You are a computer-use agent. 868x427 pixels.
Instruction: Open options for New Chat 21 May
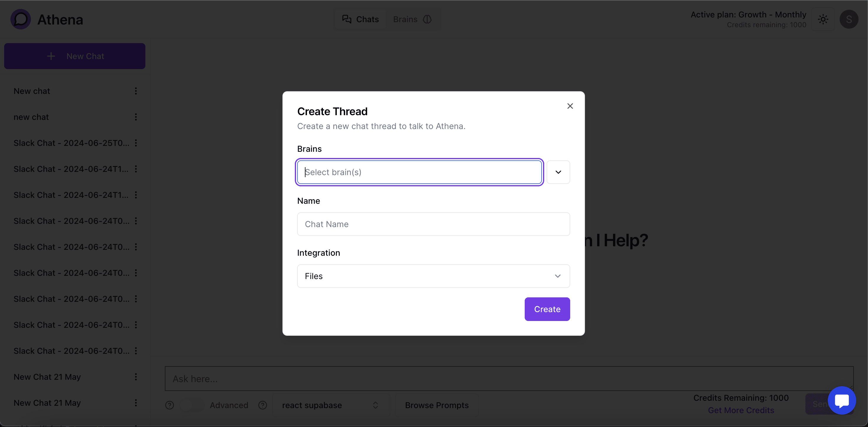136,377
